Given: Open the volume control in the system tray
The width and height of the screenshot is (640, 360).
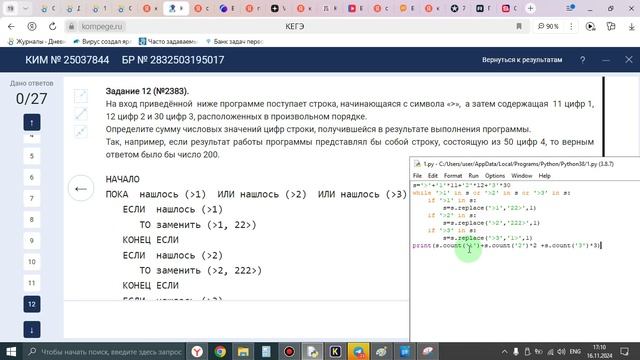Looking at the screenshot, I should click(561, 351).
